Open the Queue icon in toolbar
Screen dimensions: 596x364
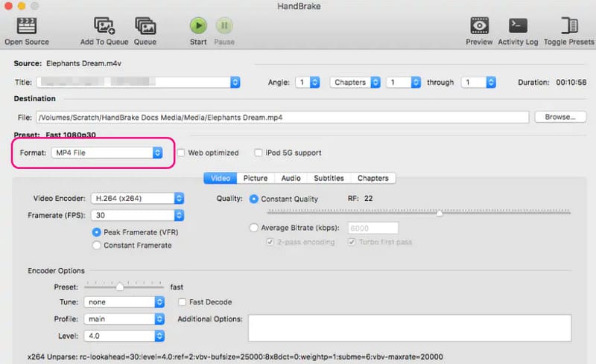(145, 26)
